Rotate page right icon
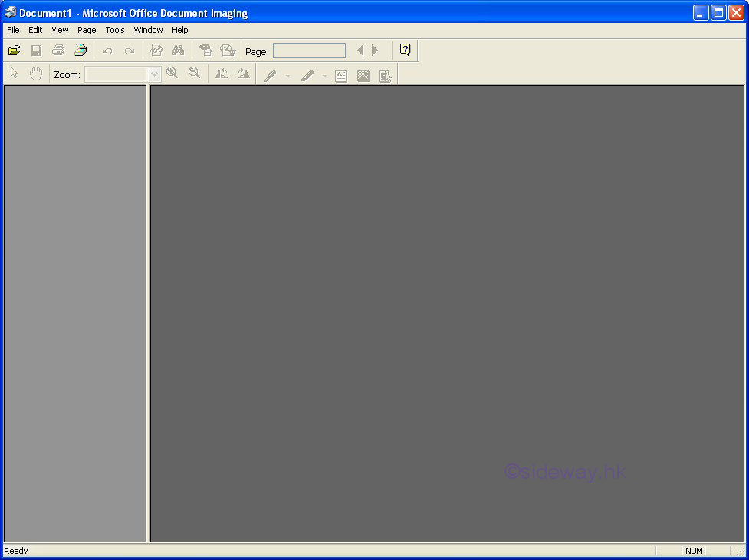The image size is (749, 560). [x=244, y=74]
